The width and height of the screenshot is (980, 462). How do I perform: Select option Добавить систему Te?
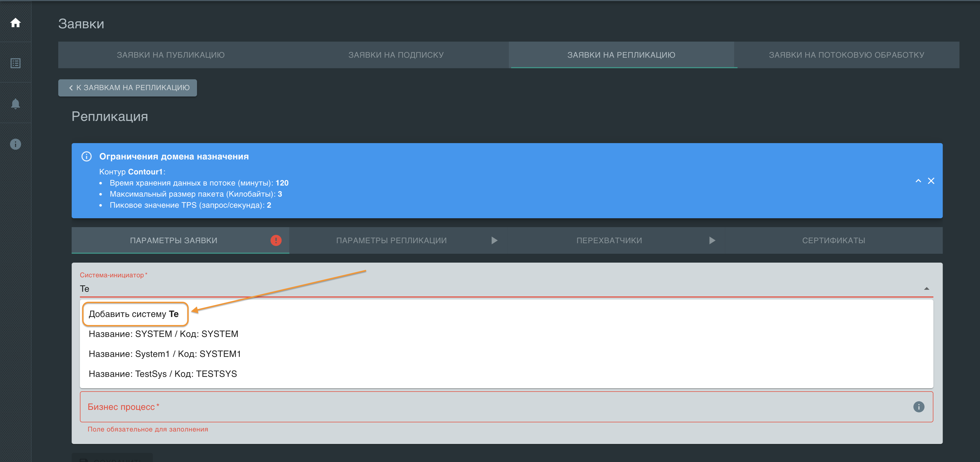point(134,314)
